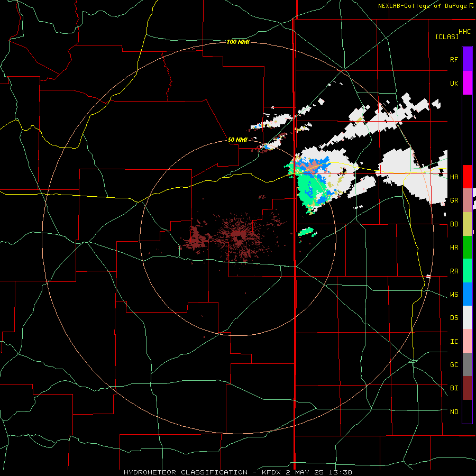Image resolution: width=476 pixels, height=476 pixels.
Task: Click the IC ice crystals pink swatch
Action: pos(467,341)
